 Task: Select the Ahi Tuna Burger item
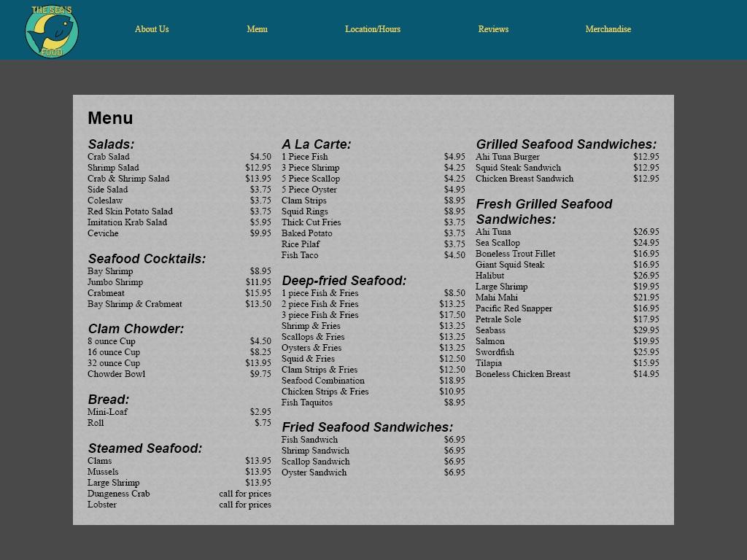[x=507, y=157]
